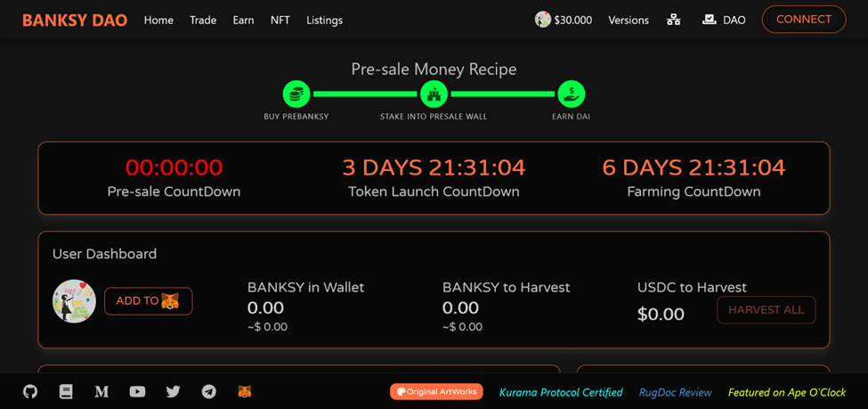Go to the NFT menu item
The image size is (868, 409).
point(280,20)
